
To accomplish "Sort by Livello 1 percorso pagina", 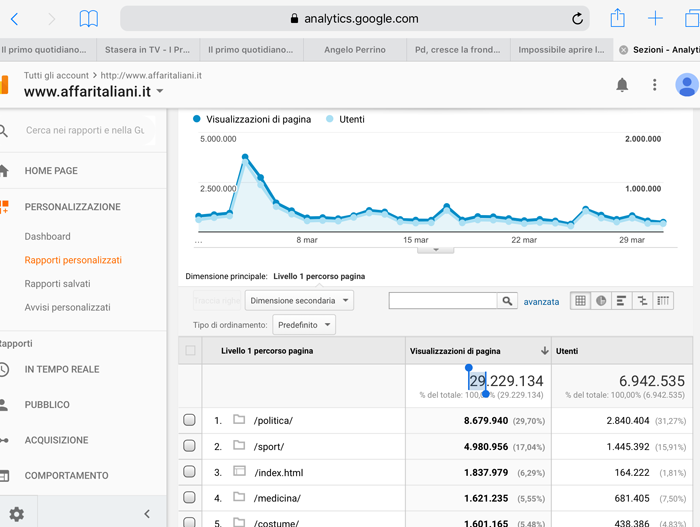I will (267, 351).
